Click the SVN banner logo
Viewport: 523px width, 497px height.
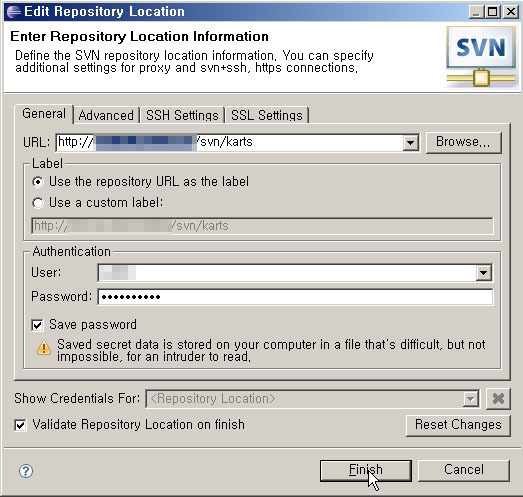481,57
